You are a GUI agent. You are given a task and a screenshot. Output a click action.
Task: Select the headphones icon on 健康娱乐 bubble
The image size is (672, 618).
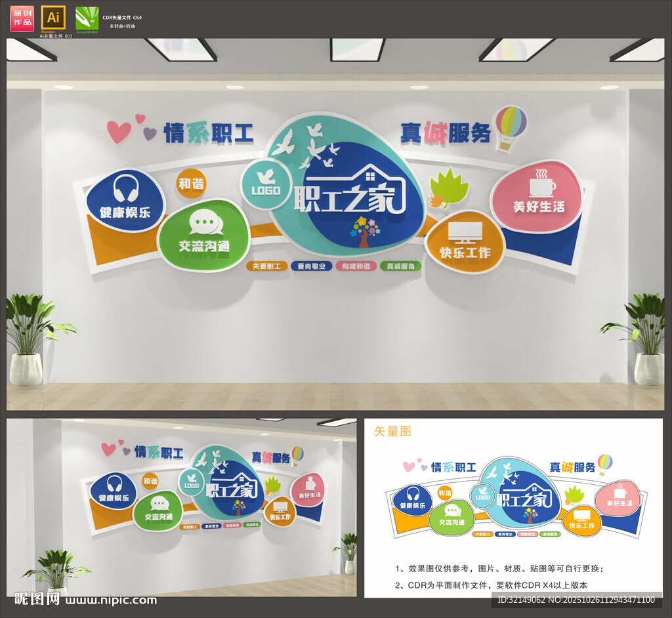pyautogui.click(x=127, y=189)
